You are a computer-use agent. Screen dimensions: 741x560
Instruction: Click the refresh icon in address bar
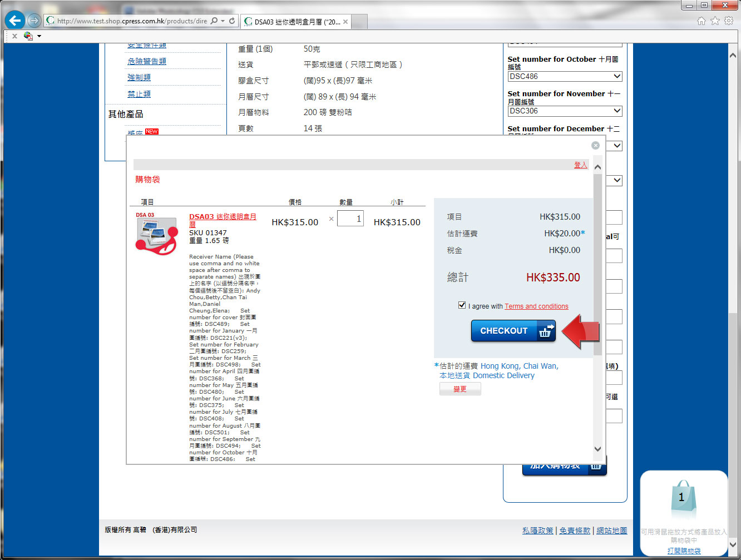(x=232, y=21)
